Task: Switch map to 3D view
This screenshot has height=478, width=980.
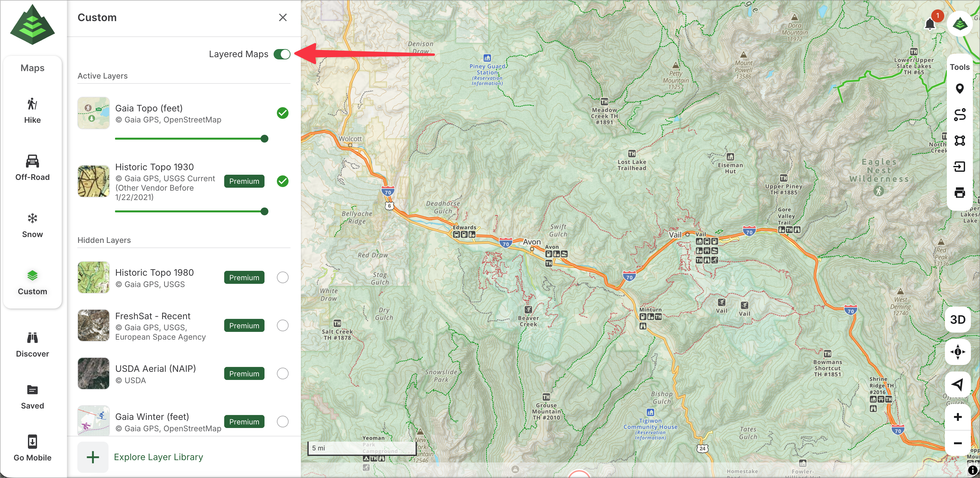Action: coord(958,320)
